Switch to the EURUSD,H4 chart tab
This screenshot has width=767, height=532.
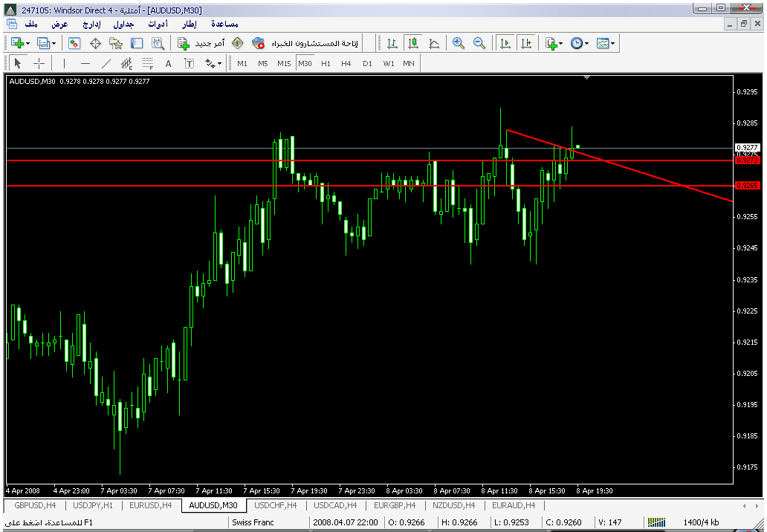[x=150, y=505]
